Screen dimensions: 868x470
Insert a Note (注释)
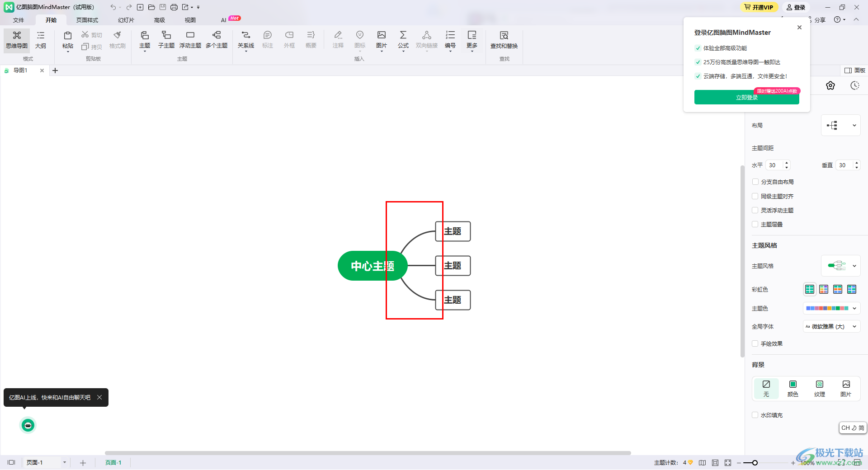pyautogui.click(x=338, y=40)
